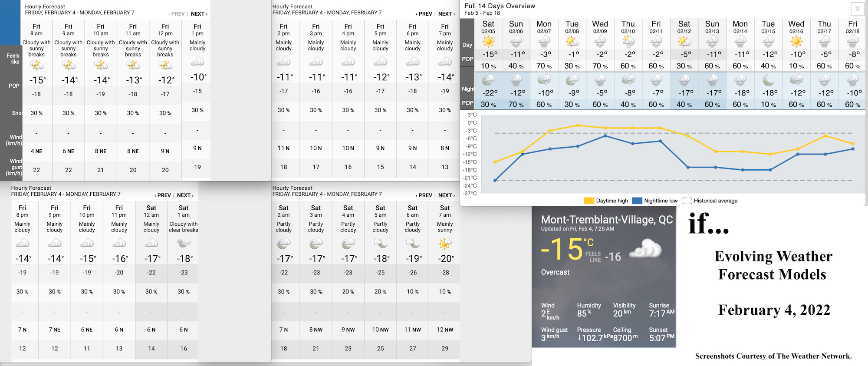Click the Mont-Tremblant-Village, QC location title
The image size is (868, 366).
point(607,219)
